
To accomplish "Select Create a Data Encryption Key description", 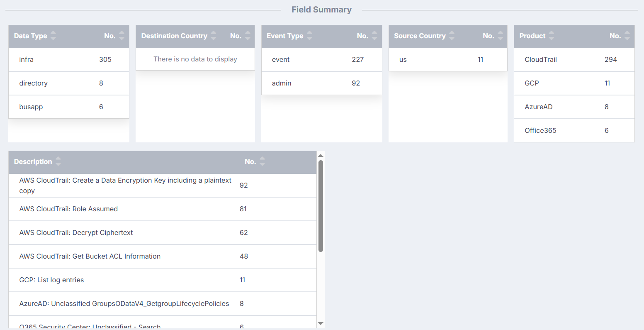I will 163,185.
